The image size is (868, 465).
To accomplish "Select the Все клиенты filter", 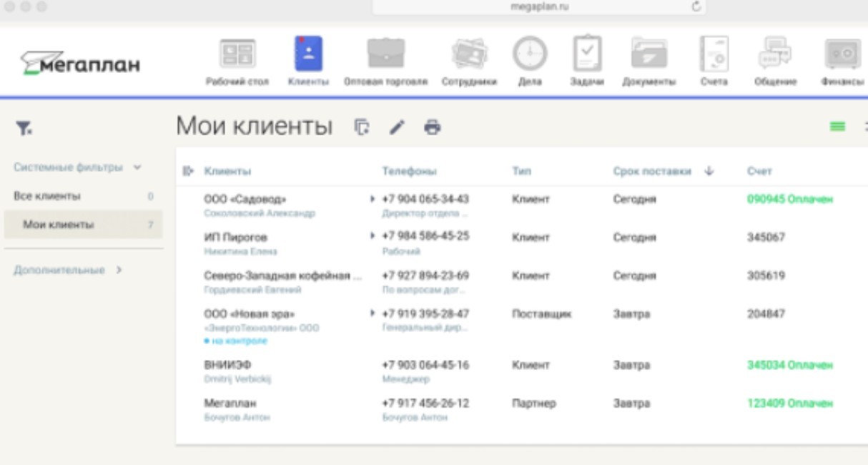I will tap(47, 196).
